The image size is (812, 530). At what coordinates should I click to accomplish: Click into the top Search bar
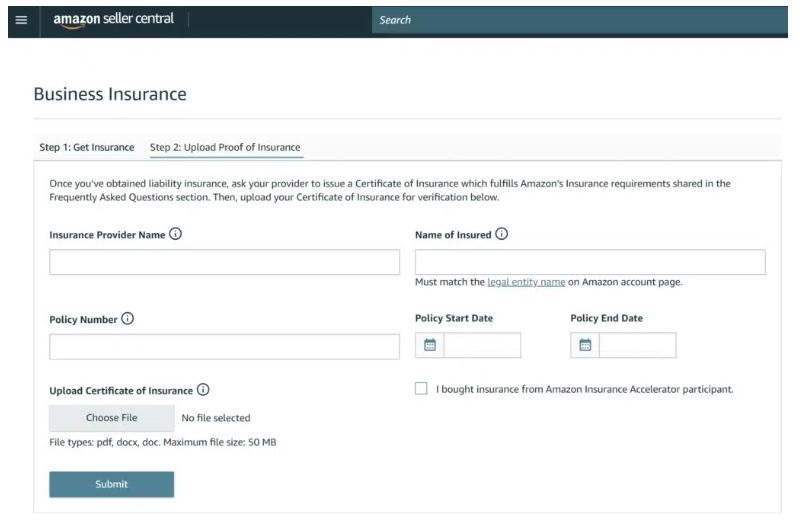pyautogui.click(x=580, y=20)
